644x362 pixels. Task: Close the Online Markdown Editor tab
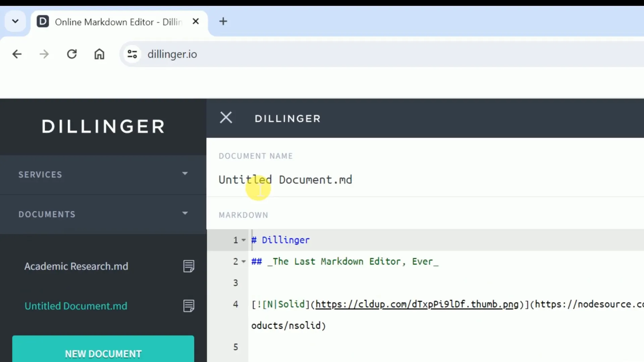click(x=196, y=21)
